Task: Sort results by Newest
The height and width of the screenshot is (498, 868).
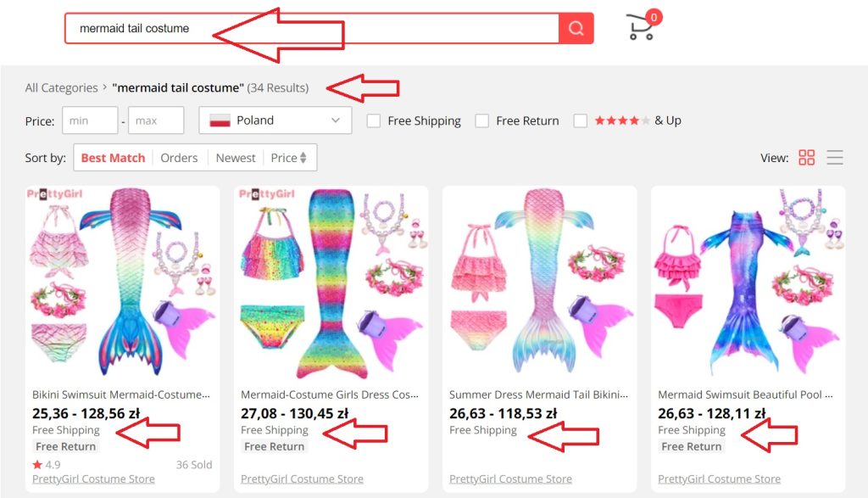Action: (x=236, y=158)
